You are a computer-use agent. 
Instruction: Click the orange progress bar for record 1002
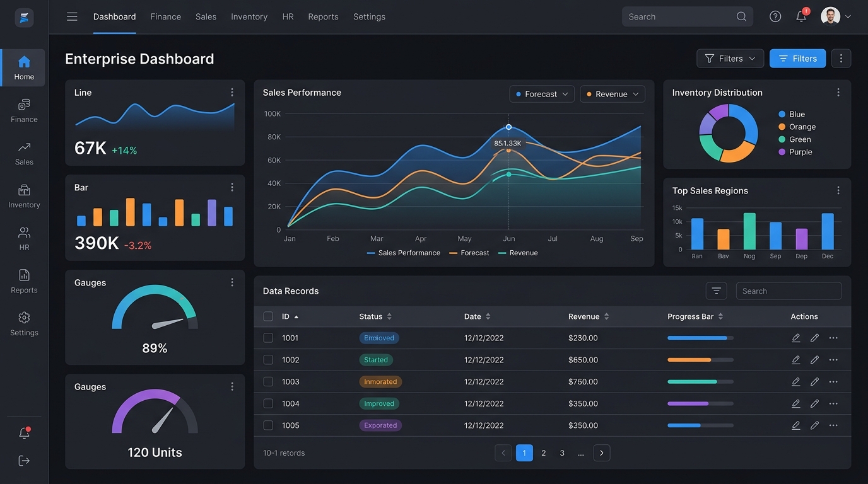pos(700,360)
